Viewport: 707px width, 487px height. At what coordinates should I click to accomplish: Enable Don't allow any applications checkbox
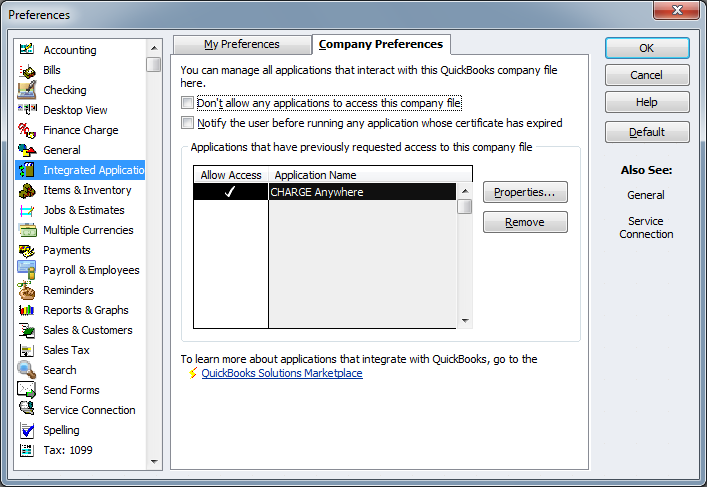coord(187,103)
